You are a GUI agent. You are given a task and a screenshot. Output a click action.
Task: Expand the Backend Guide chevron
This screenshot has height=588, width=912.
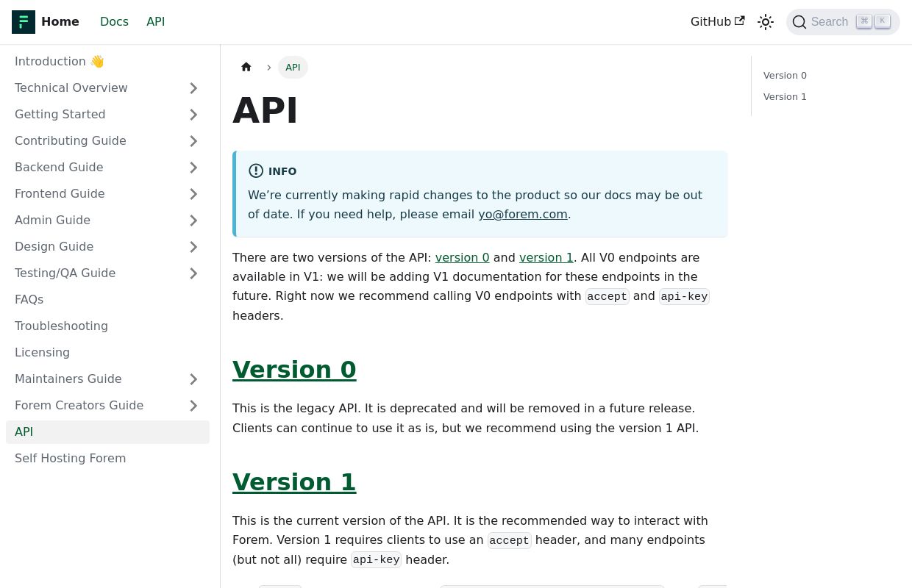[x=193, y=168]
